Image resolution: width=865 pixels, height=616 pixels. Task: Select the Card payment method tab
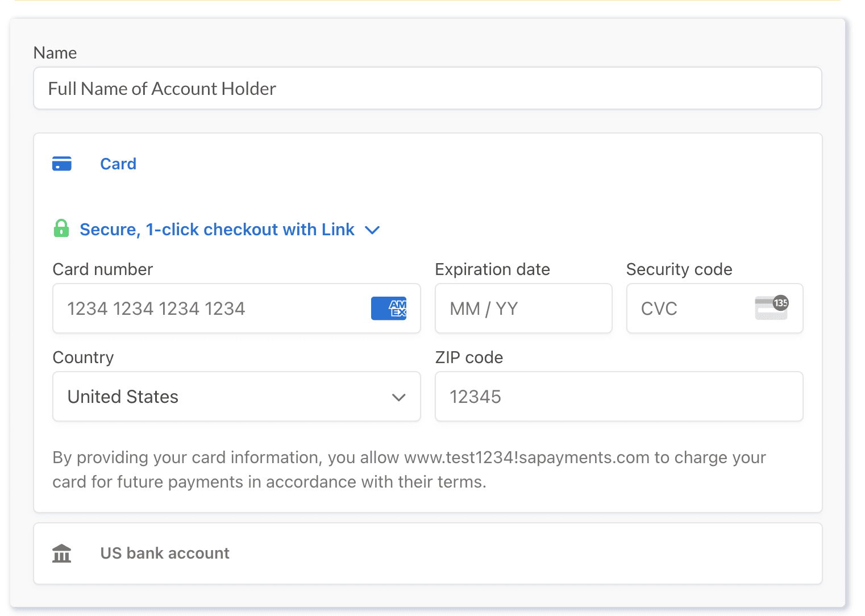(118, 164)
